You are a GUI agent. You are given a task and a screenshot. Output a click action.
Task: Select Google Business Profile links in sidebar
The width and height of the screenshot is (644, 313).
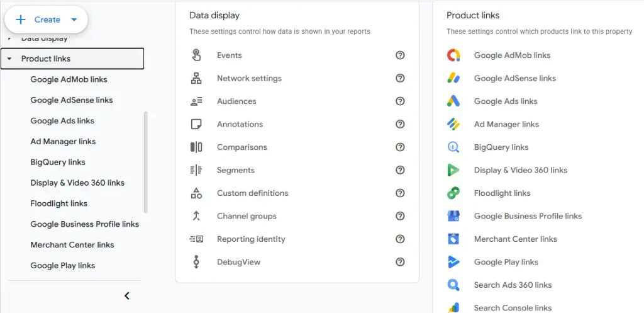(85, 224)
